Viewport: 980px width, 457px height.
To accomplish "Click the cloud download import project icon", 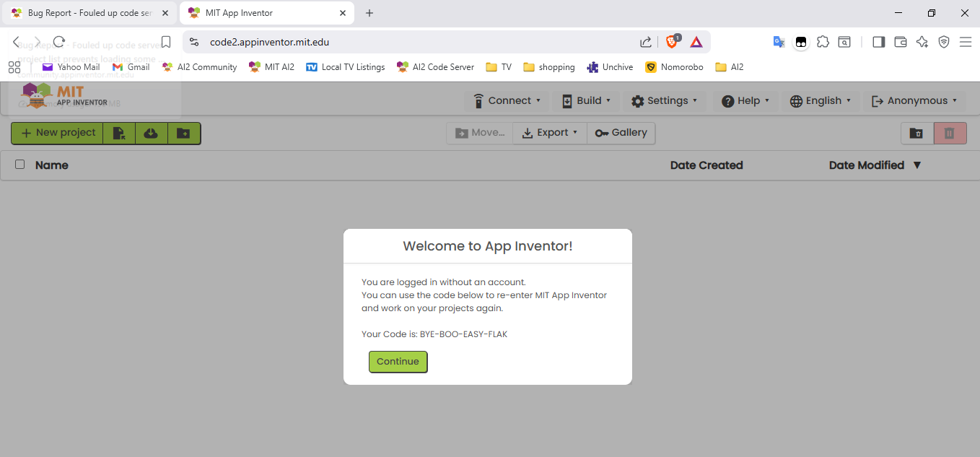I will click(151, 133).
